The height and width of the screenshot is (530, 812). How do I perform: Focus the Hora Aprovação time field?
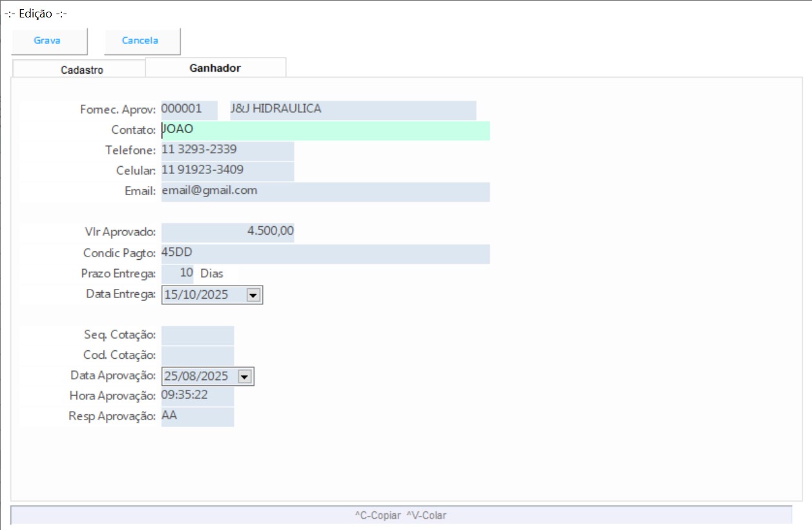tap(197, 396)
